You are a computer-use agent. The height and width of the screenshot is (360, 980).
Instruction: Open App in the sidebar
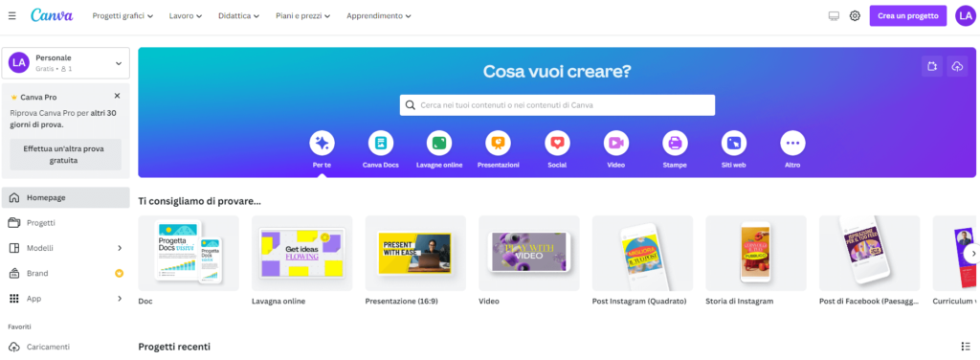66,299
